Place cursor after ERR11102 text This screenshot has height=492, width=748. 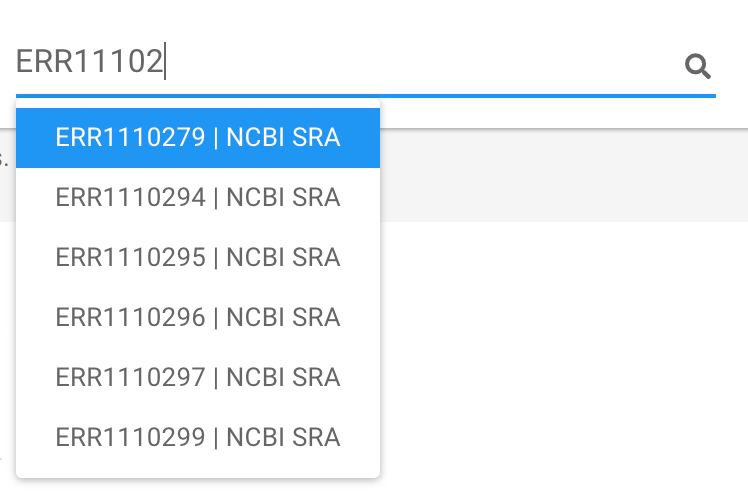coord(165,62)
